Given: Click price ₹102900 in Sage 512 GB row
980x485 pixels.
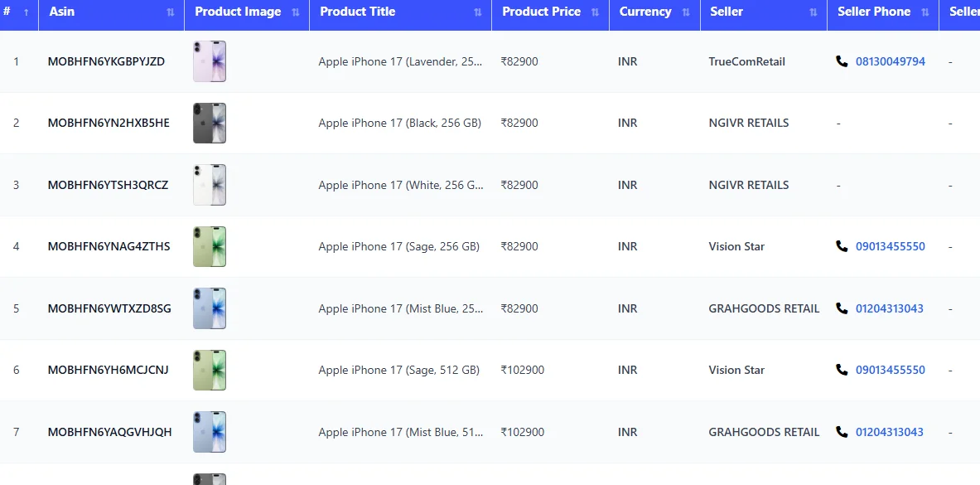Looking at the screenshot, I should pyautogui.click(x=523, y=370).
